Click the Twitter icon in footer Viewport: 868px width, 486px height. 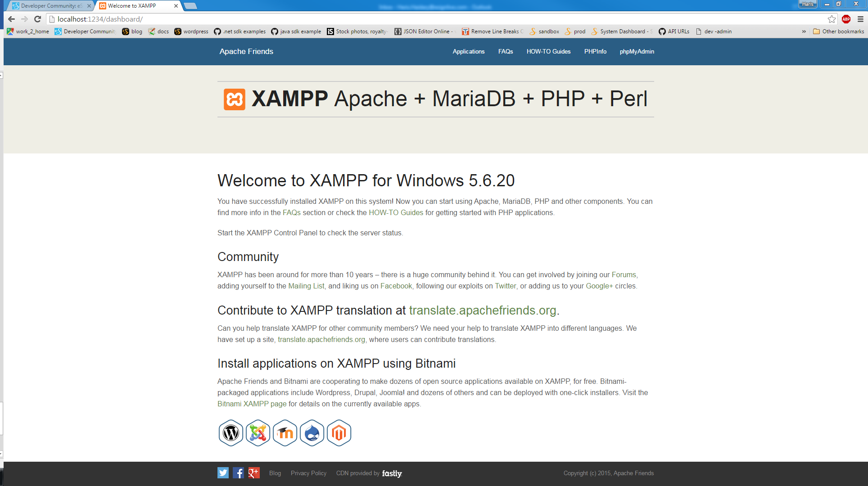click(223, 472)
